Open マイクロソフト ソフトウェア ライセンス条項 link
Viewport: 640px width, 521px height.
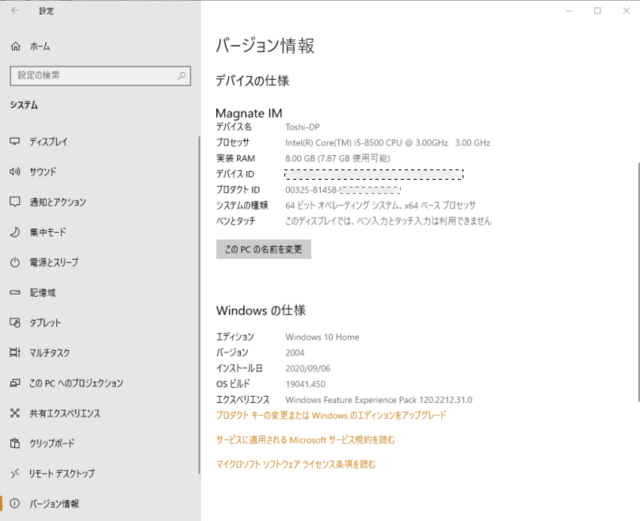[296, 465]
